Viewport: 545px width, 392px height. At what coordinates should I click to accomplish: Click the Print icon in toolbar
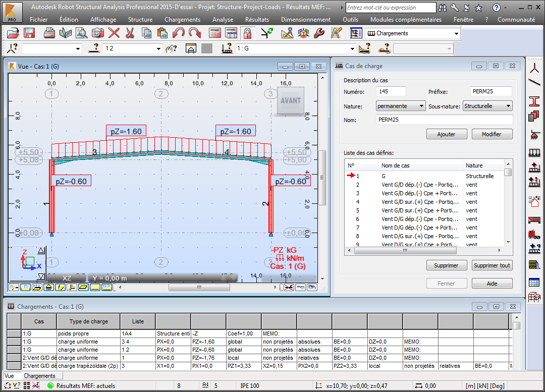(49, 33)
